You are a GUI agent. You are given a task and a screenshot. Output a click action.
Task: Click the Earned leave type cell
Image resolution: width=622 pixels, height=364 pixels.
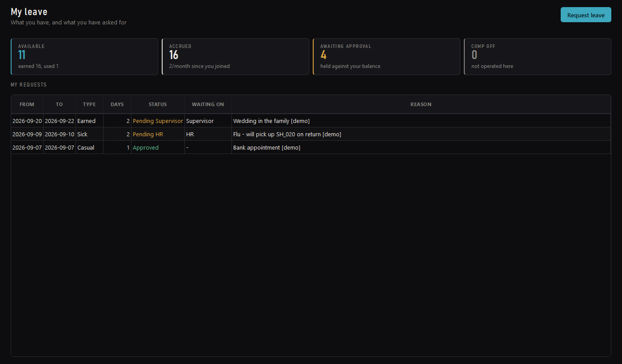tap(89, 121)
